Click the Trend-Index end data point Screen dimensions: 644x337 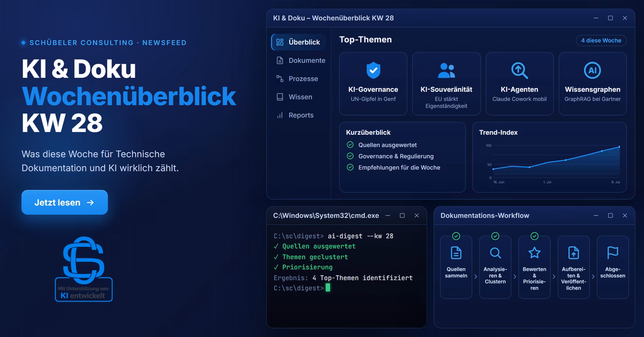(x=619, y=146)
